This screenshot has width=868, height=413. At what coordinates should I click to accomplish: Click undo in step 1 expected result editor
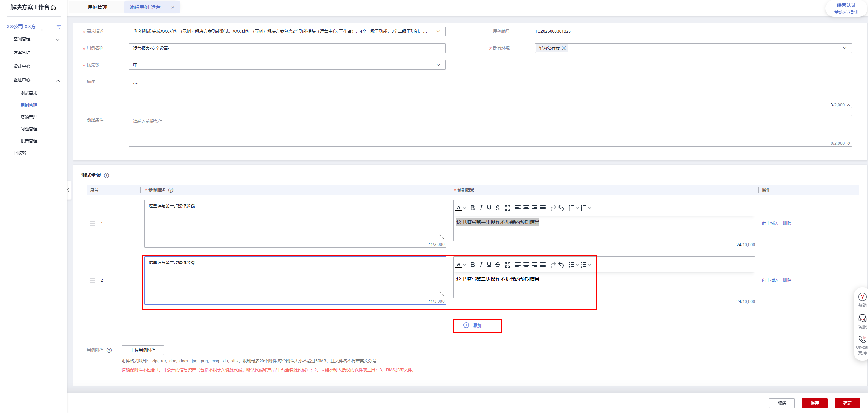(x=561, y=208)
